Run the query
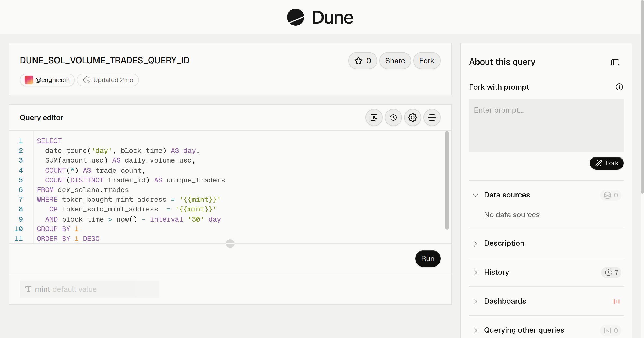Image resolution: width=644 pixels, height=338 pixels. [x=428, y=259]
